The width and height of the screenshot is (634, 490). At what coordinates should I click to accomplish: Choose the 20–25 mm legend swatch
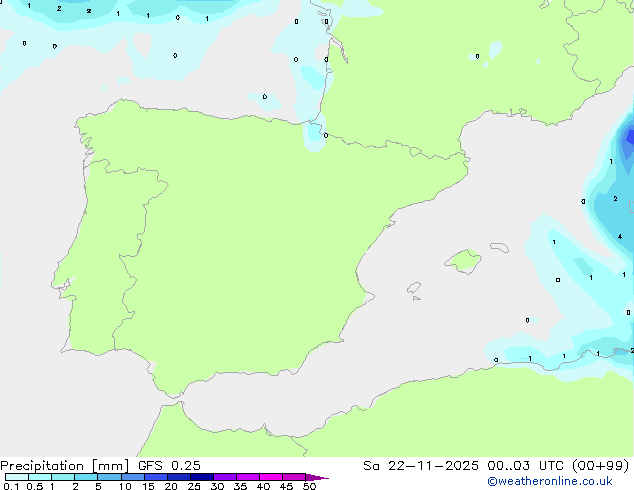pyautogui.click(x=179, y=477)
